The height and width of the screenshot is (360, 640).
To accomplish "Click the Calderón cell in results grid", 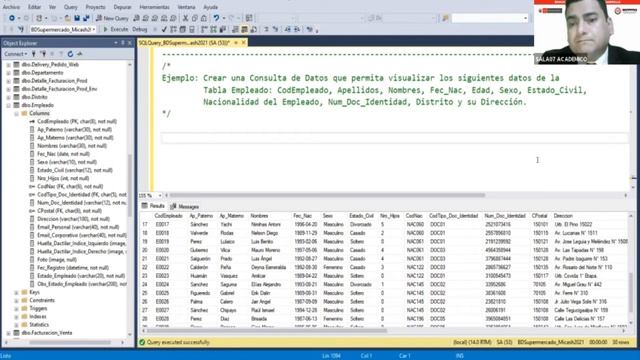I will [199, 267].
